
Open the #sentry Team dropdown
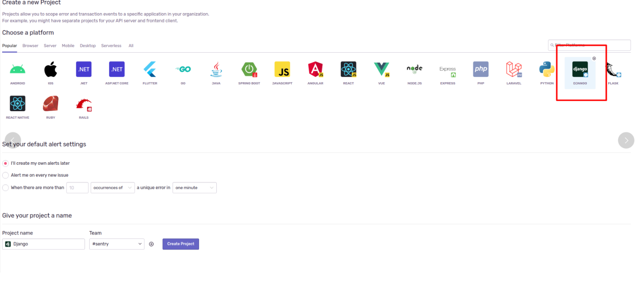pyautogui.click(x=117, y=244)
